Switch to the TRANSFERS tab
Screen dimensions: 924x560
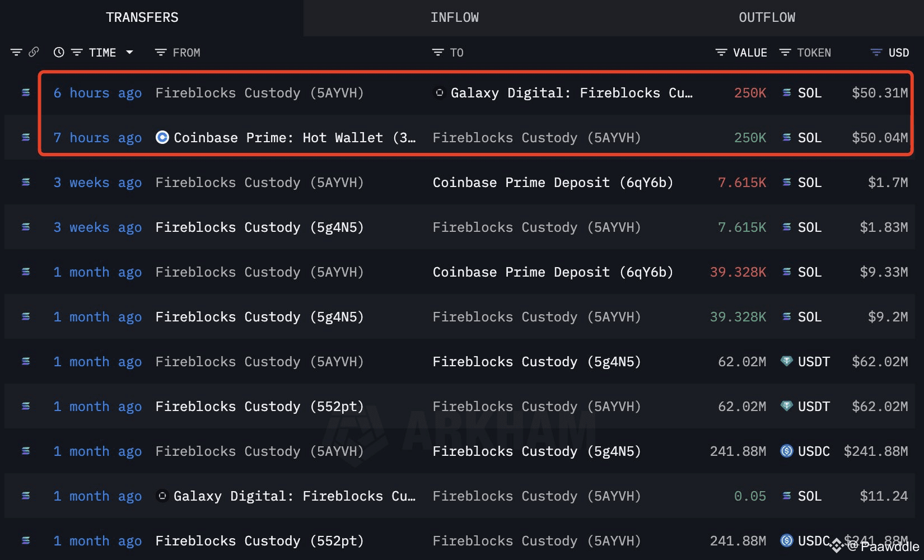(x=142, y=17)
